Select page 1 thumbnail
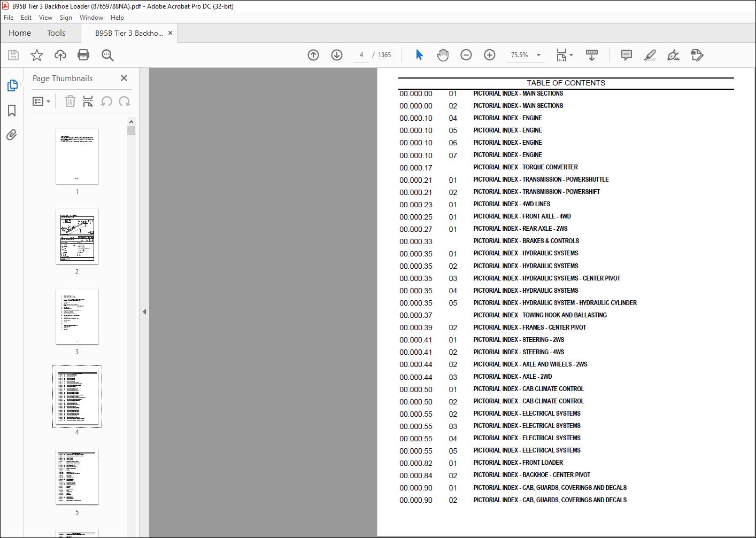The width and height of the screenshot is (756, 538). (77, 156)
